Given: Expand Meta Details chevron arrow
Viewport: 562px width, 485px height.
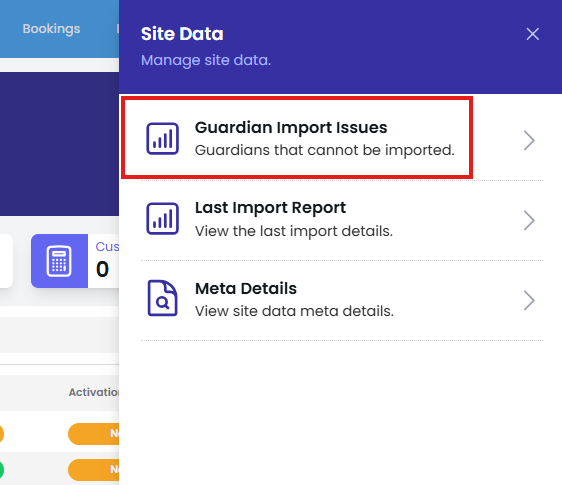Looking at the screenshot, I should pos(529,300).
